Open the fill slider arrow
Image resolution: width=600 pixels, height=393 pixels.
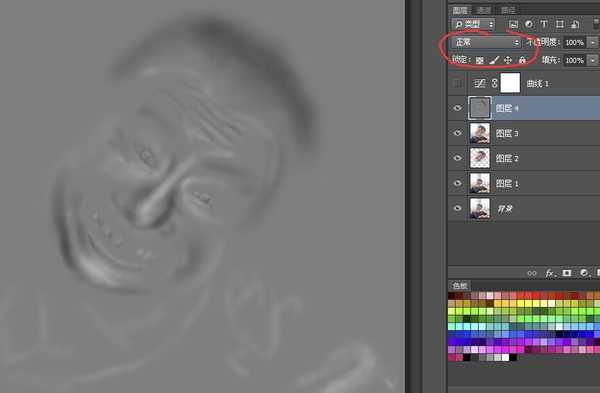(x=593, y=60)
